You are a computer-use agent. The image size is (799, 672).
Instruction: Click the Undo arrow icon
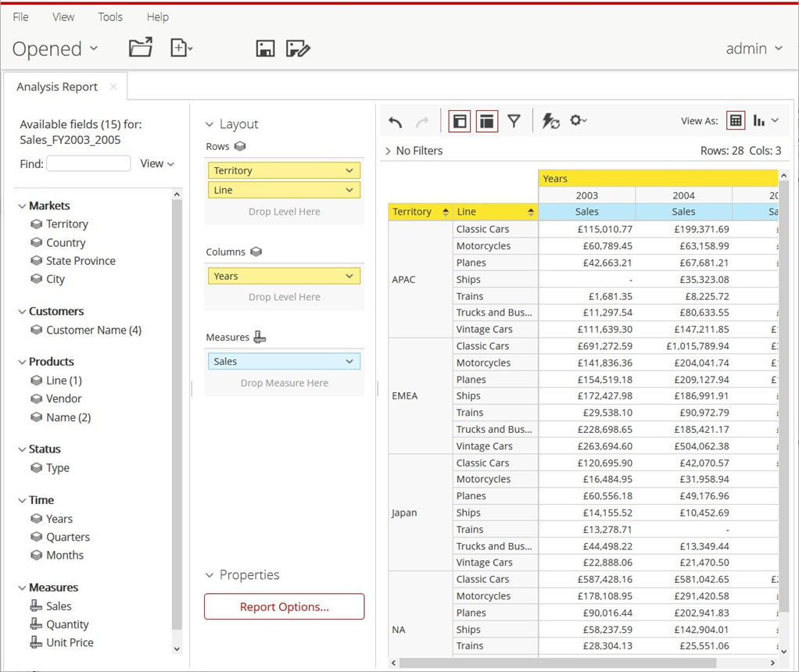pos(396,121)
